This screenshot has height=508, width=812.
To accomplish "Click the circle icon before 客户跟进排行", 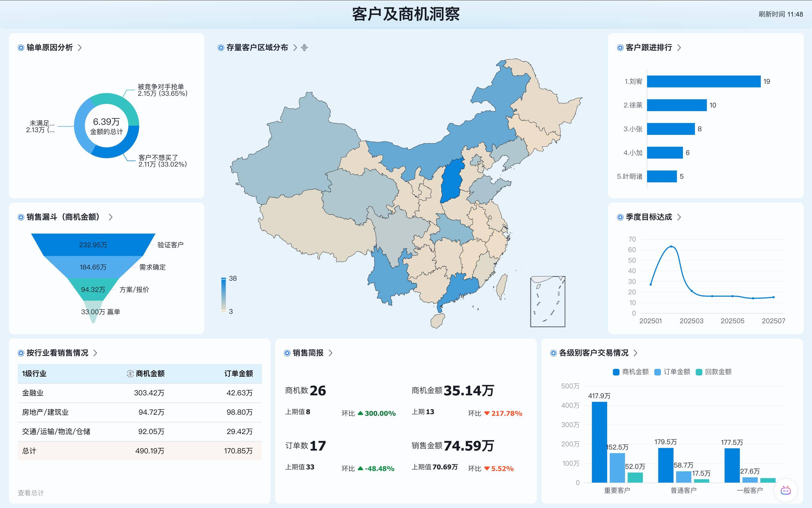I will pos(620,48).
